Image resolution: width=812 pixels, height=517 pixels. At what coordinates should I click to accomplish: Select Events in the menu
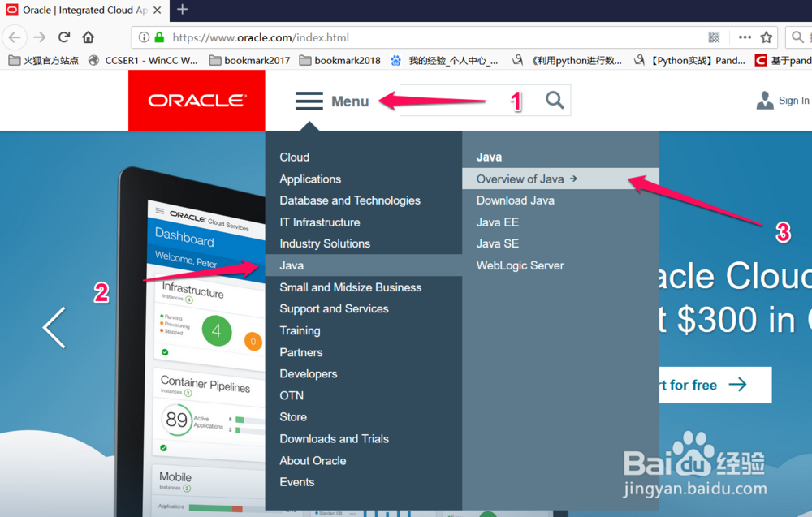pos(296,482)
